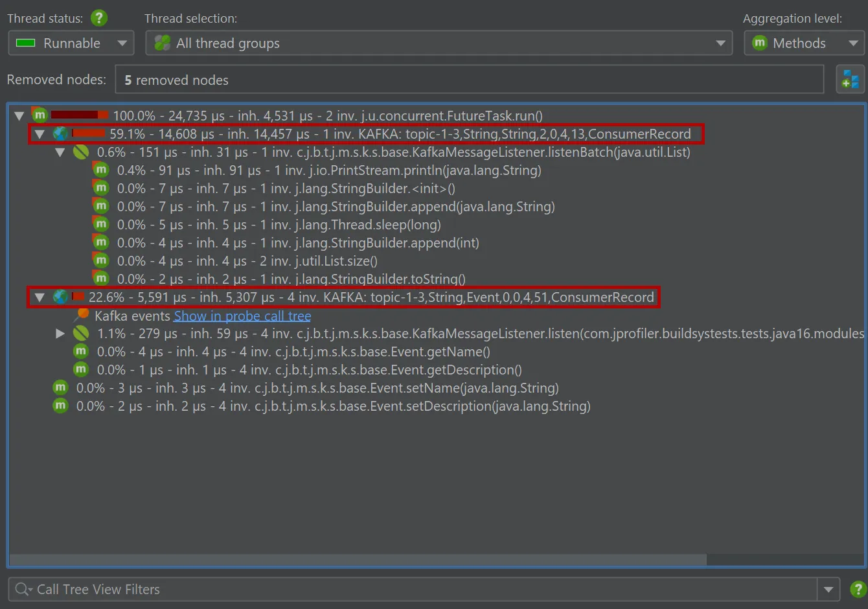Select the StringBuilder.<init>() row text
Image resolution: width=868 pixels, height=609 pixels.
[286, 189]
